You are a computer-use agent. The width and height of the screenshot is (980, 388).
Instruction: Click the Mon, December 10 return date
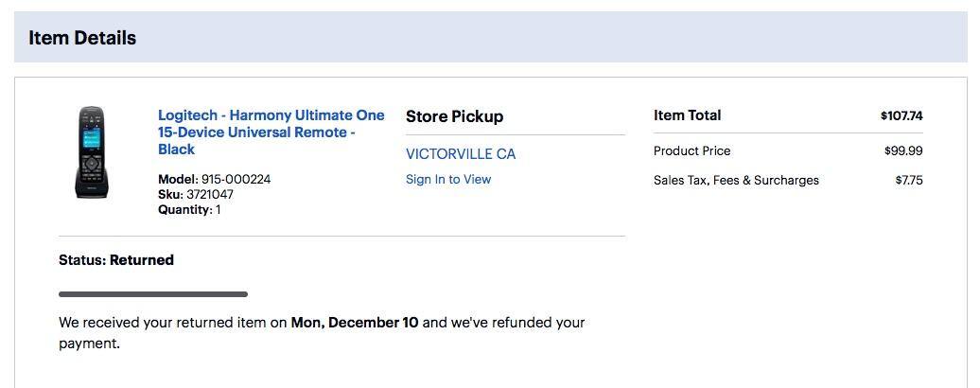click(x=355, y=323)
